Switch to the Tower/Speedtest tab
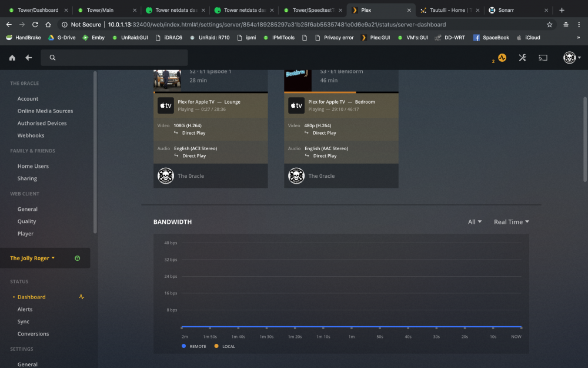588x368 pixels. click(x=313, y=10)
